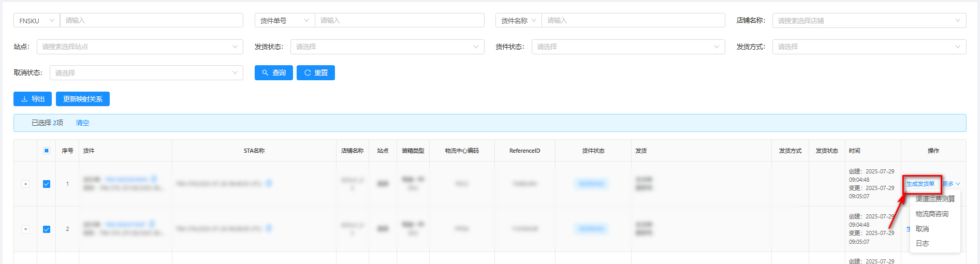980x264 pixels.
Task: Expand row 1 with the plus icon
Action: point(25,184)
